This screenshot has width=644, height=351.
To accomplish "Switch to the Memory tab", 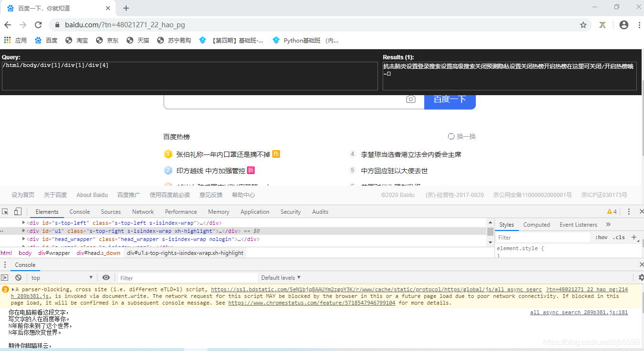I will click(x=219, y=212).
